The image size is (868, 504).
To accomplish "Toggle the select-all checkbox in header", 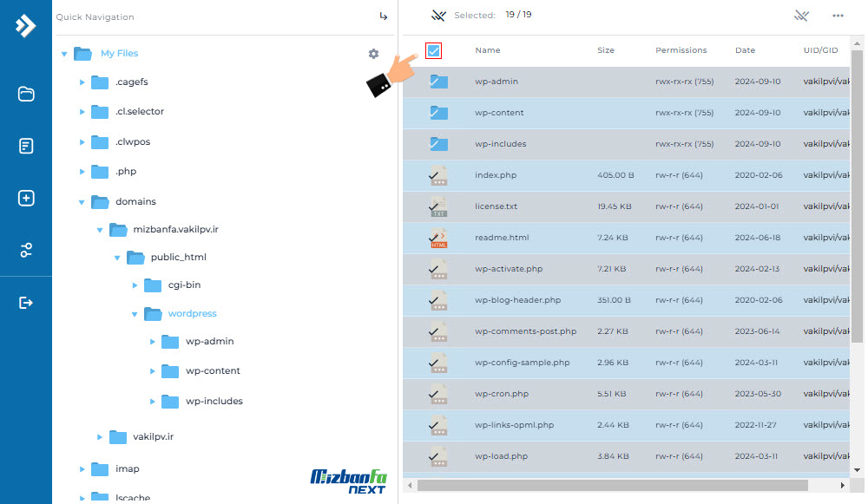I will coord(433,51).
